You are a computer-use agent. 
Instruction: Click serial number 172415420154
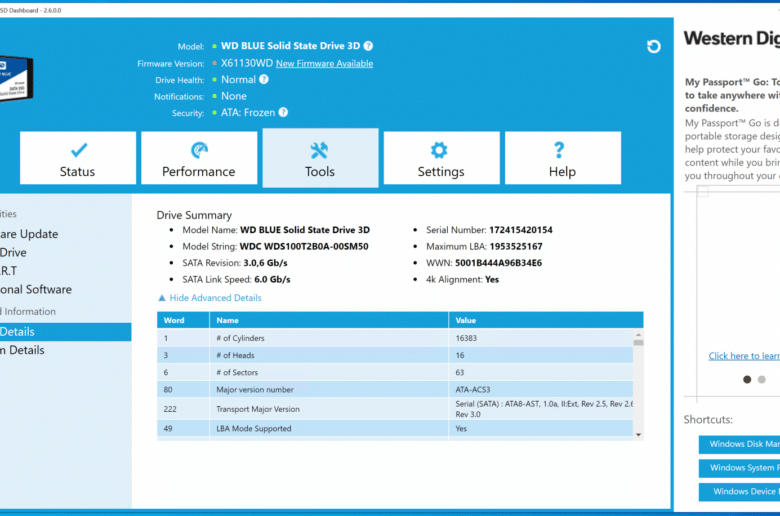[520, 230]
